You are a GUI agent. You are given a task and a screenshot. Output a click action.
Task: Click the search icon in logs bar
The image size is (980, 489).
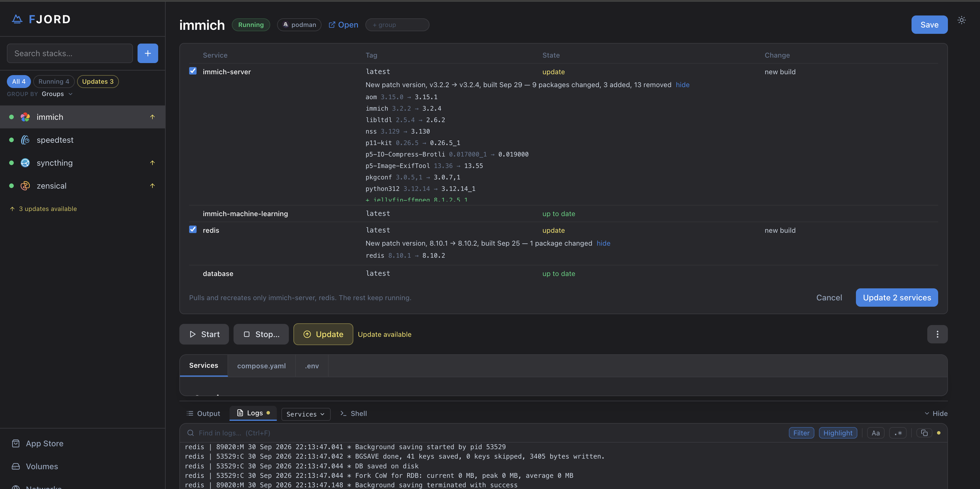pyautogui.click(x=190, y=433)
